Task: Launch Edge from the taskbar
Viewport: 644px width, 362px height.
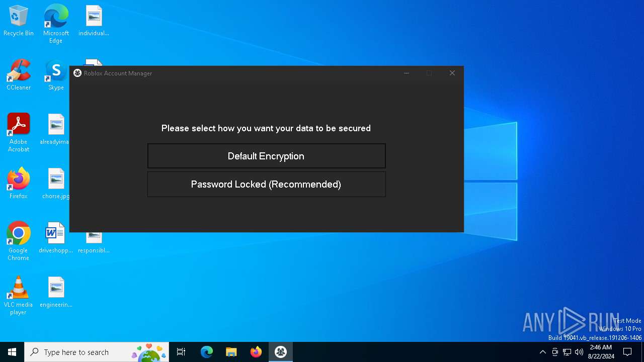Action: pos(207,352)
